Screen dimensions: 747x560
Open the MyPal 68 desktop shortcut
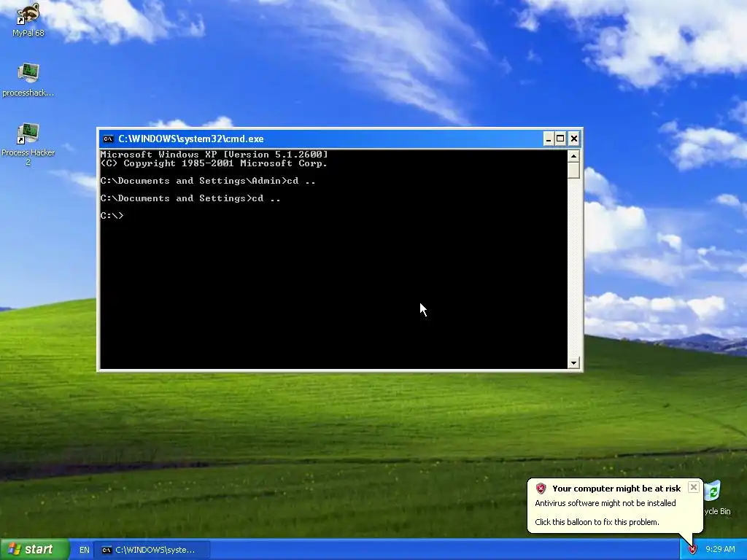tap(28, 19)
